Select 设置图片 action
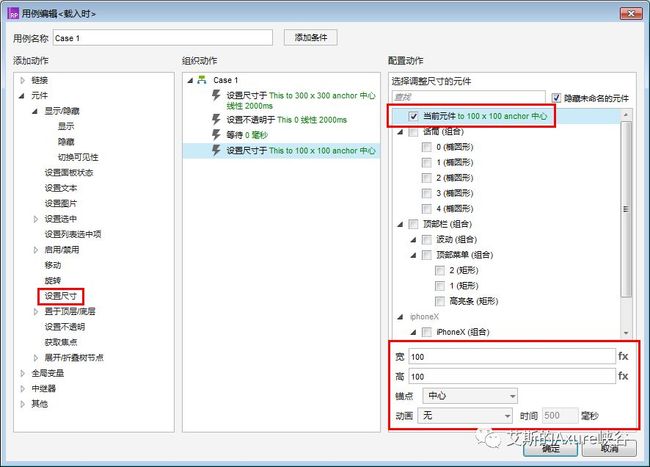This screenshot has height=467, width=650. coord(61,203)
